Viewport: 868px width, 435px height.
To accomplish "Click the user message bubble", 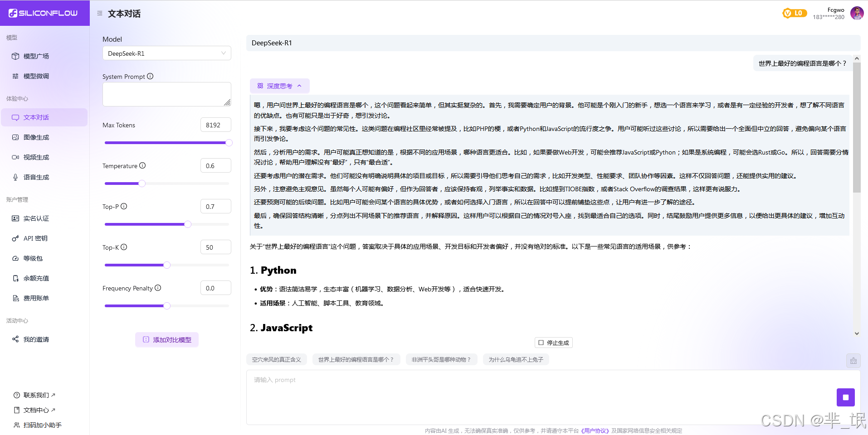I will coord(802,63).
